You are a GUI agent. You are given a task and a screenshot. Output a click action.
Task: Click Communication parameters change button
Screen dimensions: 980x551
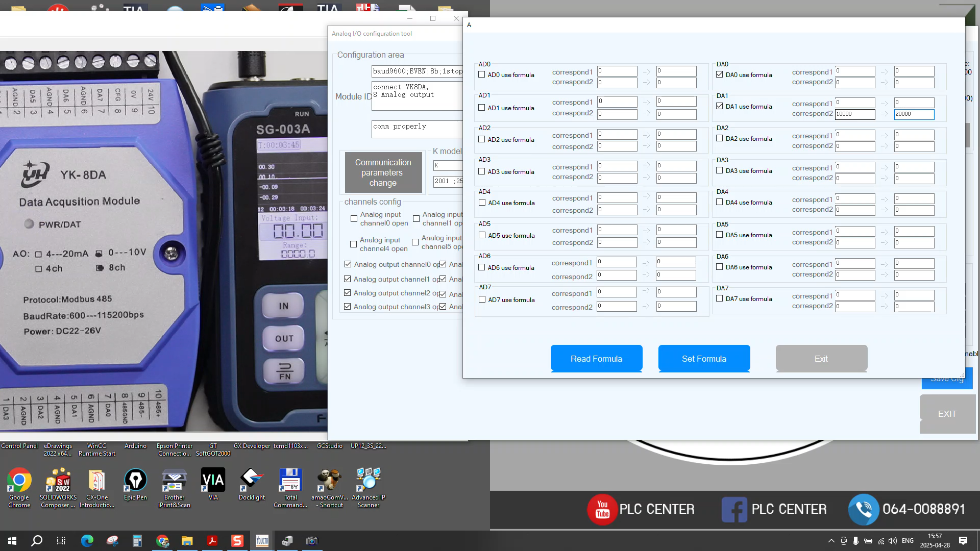(383, 172)
